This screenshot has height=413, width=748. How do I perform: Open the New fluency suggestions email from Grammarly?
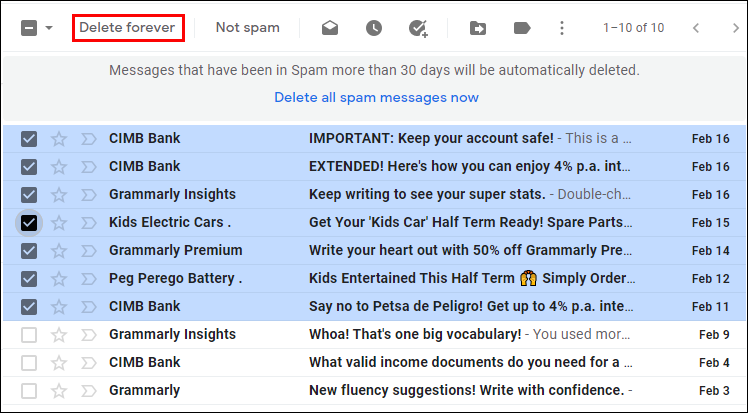click(x=466, y=390)
